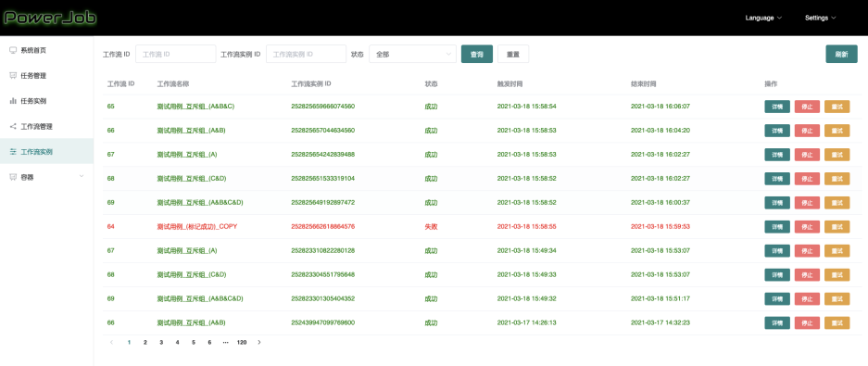Click workflow name 测试用例_互斥组_(A&B&C)
868x366 pixels.
pyautogui.click(x=195, y=107)
